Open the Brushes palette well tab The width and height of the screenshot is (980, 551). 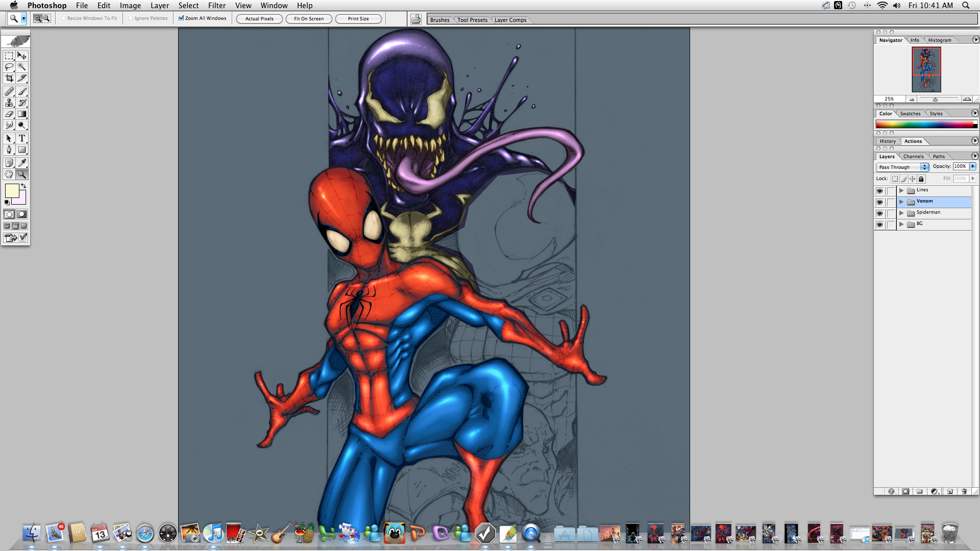(x=439, y=20)
